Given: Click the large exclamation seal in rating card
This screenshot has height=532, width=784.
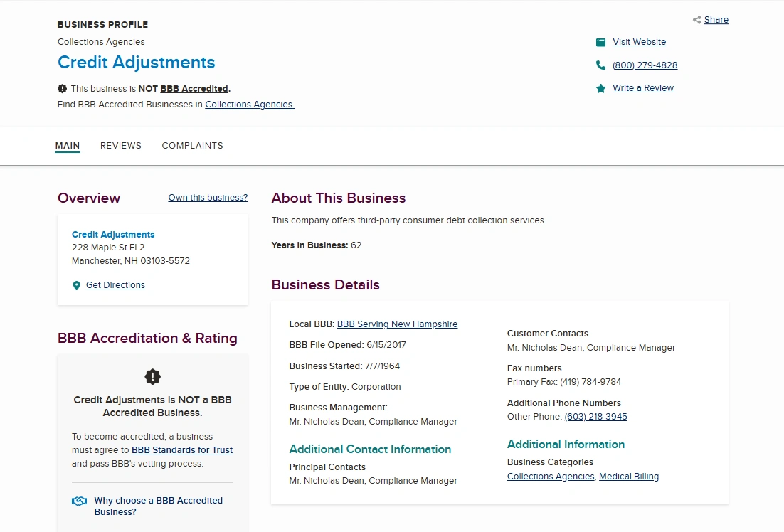Looking at the screenshot, I should coord(152,376).
